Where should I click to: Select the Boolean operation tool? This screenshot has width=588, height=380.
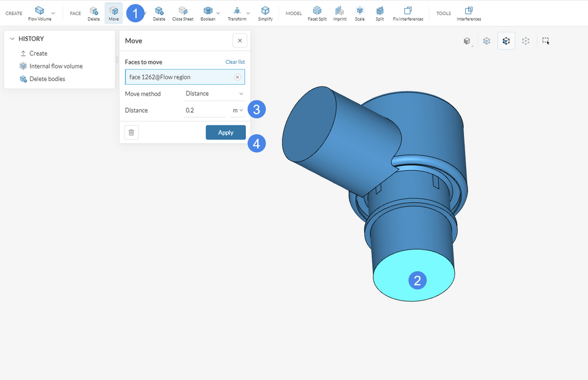click(208, 13)
